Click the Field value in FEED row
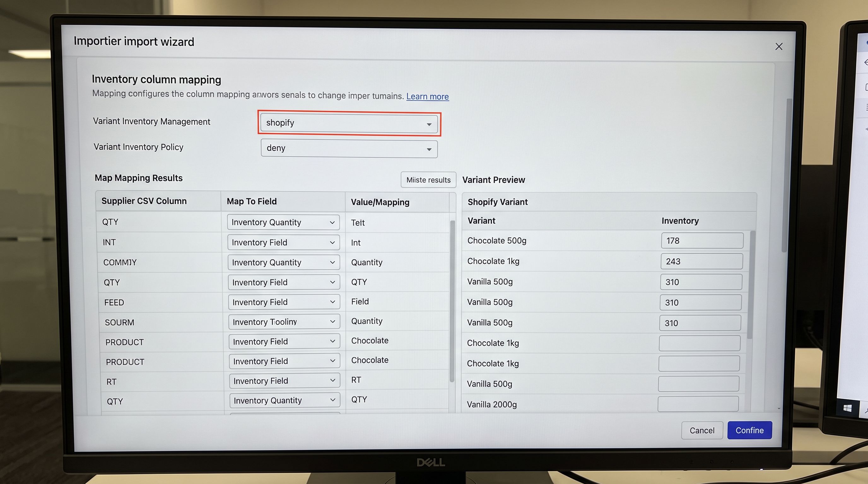 (x=360, y=302)
